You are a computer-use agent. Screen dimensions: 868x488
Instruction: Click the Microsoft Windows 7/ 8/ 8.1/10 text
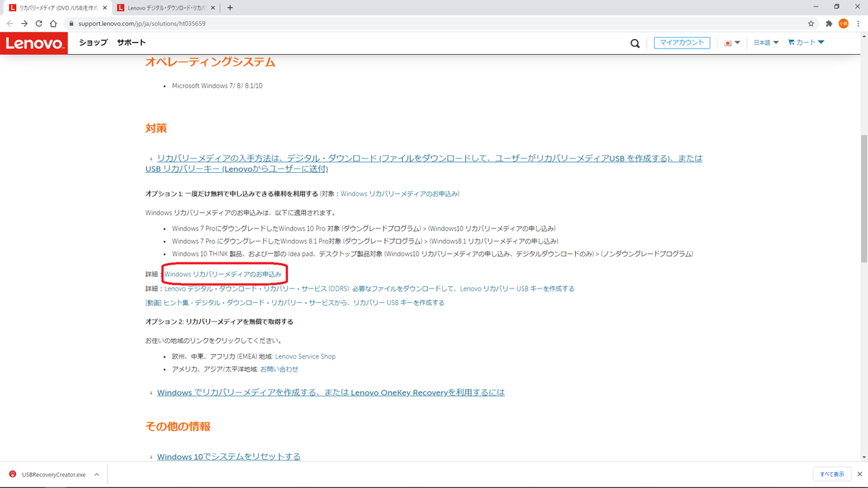[217, 86]
